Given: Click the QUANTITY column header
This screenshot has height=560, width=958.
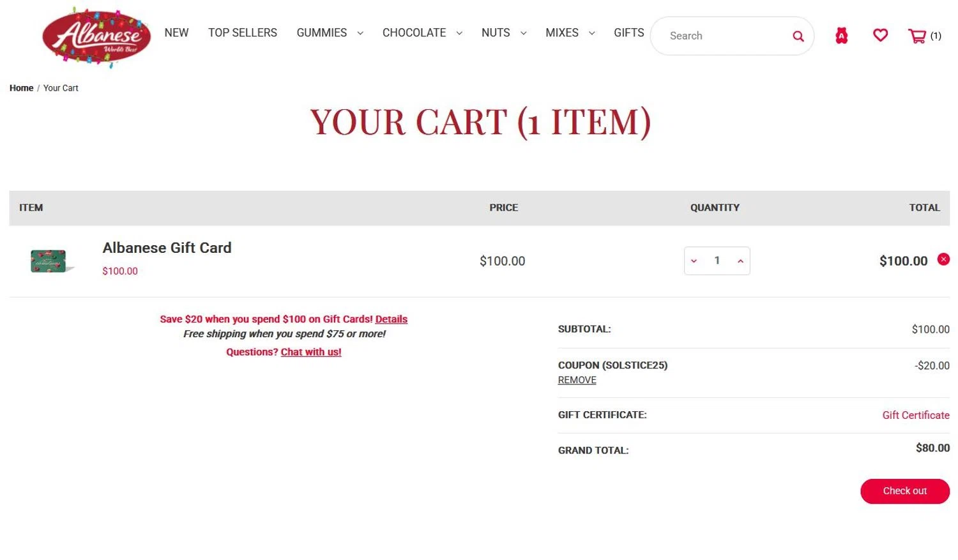Looking at the screenshot, I should tap(715, 208).
